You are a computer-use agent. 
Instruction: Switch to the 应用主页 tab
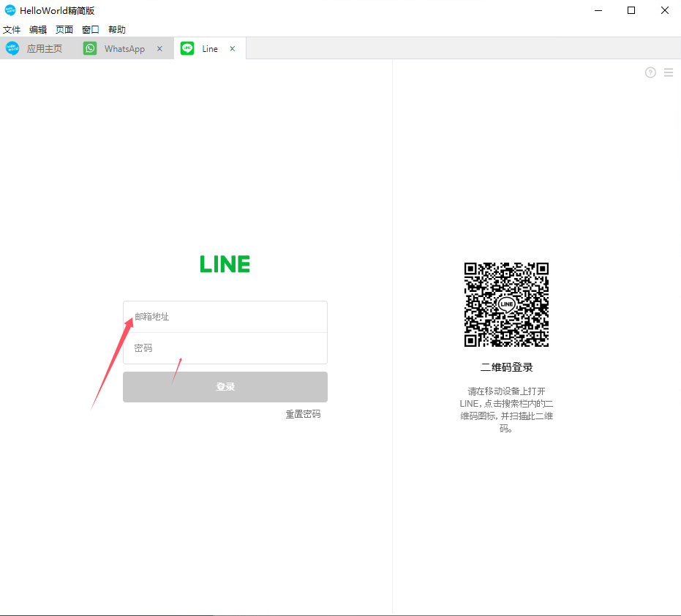38,48
